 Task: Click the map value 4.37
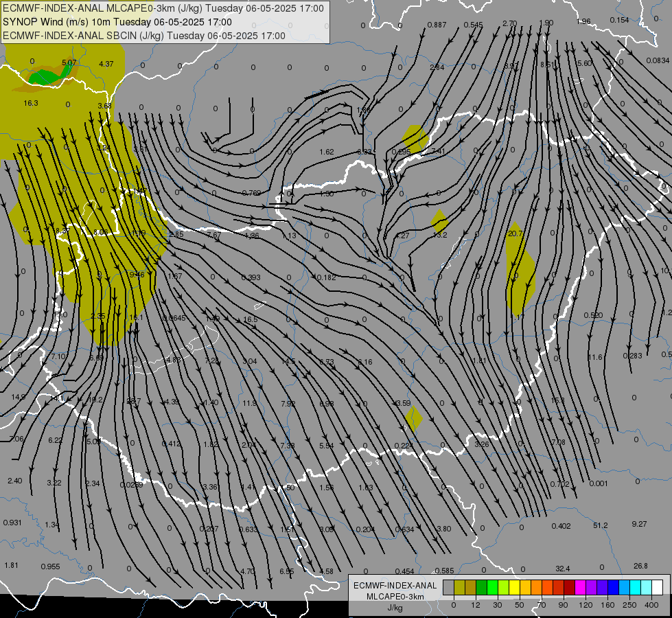(106, 64)
